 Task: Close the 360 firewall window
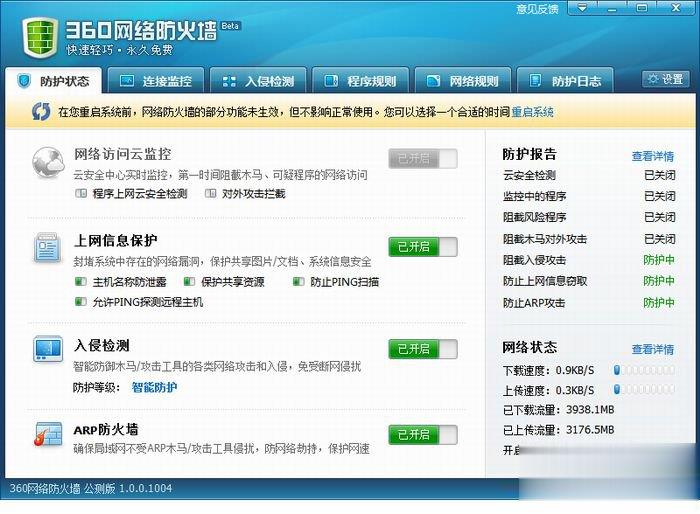coord(676,8)
